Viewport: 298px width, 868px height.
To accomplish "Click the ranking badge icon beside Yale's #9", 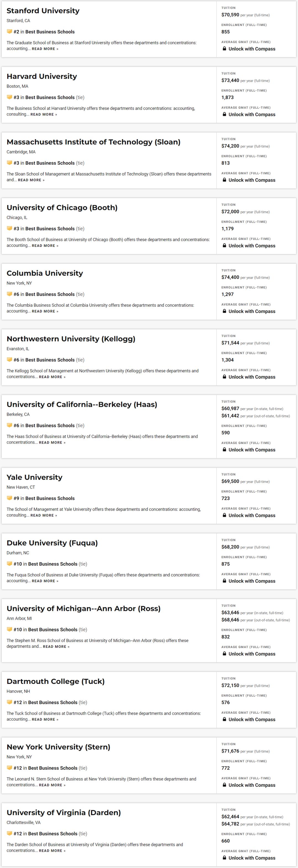I will [x=9, y=498].
